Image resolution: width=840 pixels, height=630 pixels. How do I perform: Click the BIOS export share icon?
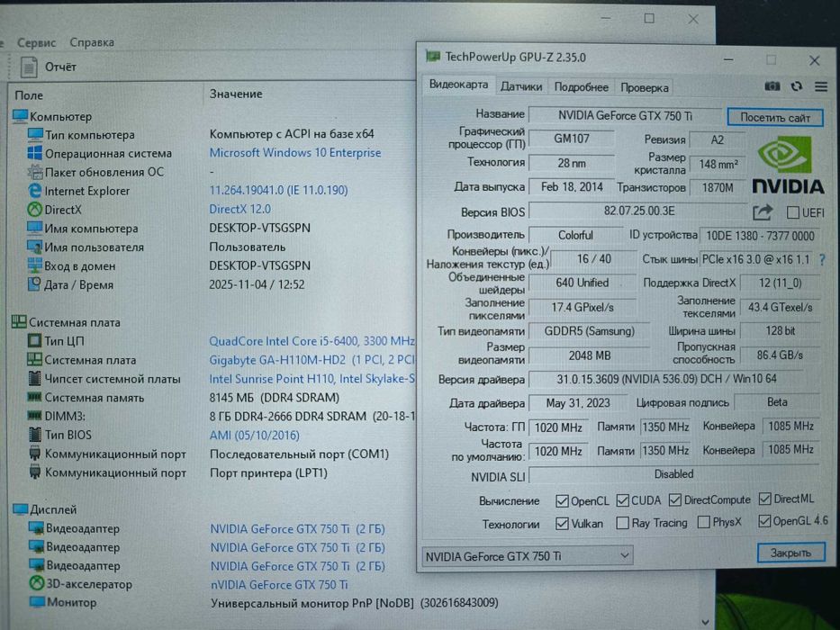pos(763,212)
